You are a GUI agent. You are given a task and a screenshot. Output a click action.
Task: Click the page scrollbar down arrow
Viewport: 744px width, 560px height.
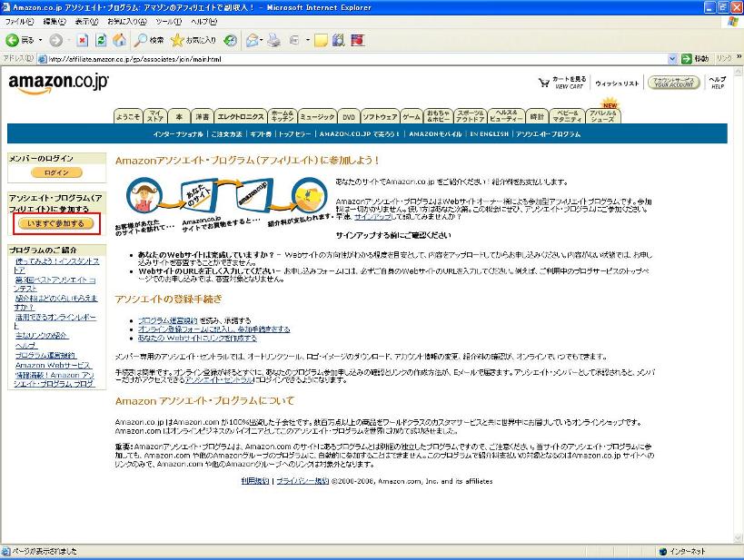[738, 537]
